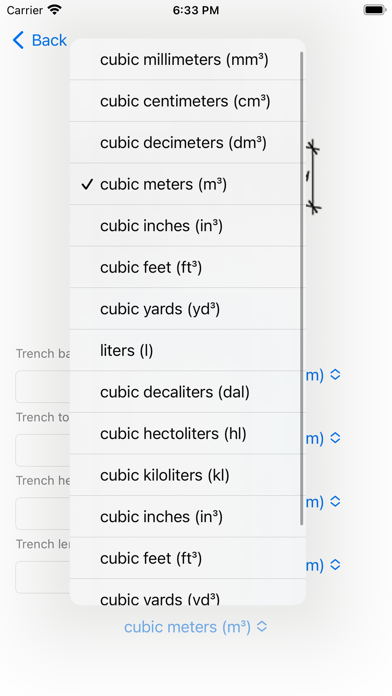Pick cubic decaliters (dal) option
392x696 pixels.
pyautogui.click(x=188, y=392)
